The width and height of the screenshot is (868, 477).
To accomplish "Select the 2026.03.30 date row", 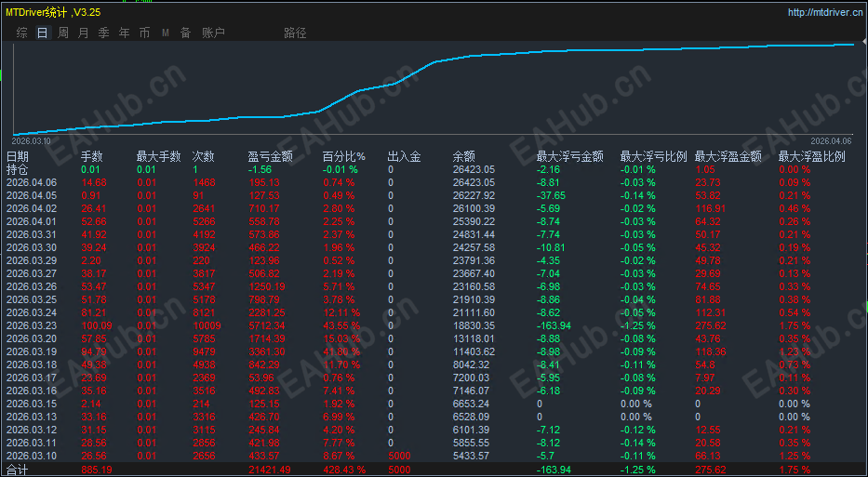I will click(33, 247).
